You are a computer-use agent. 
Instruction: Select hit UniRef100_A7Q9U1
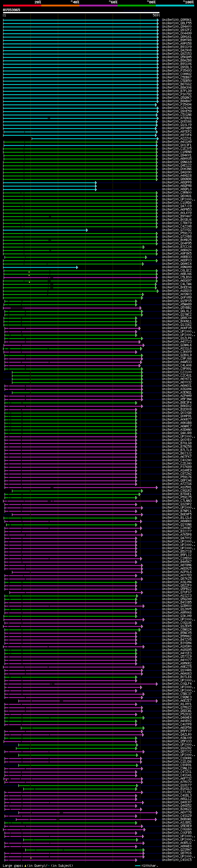[x=177, y=118]
